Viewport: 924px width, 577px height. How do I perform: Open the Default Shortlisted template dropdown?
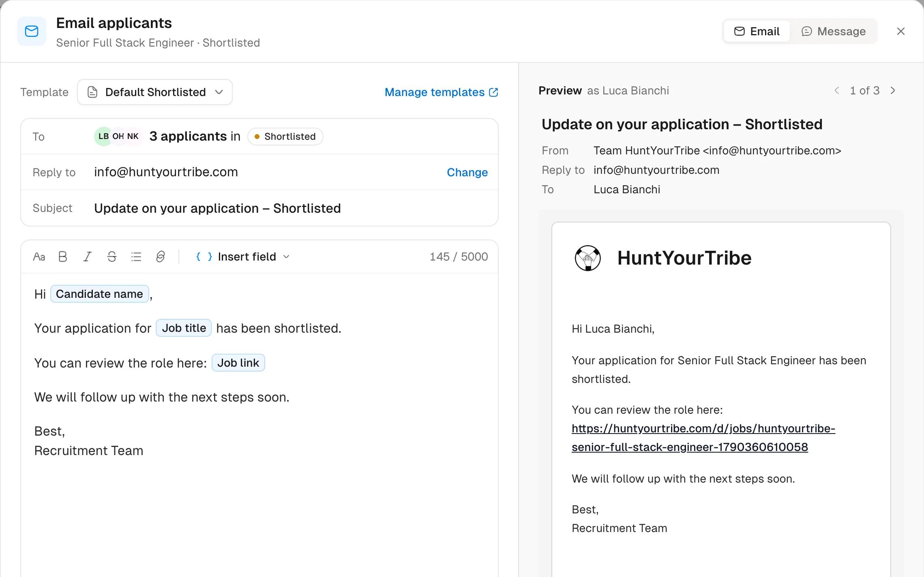click(155, 92)
